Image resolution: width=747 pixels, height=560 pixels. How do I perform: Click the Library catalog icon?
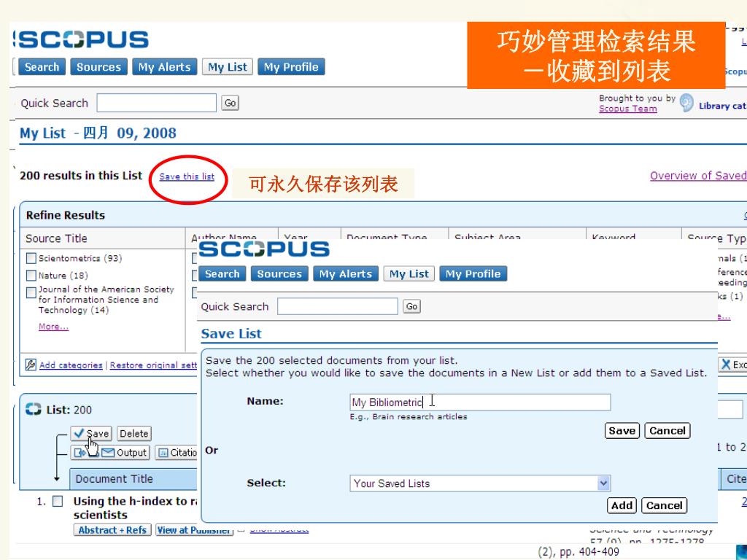pos(686,103)
